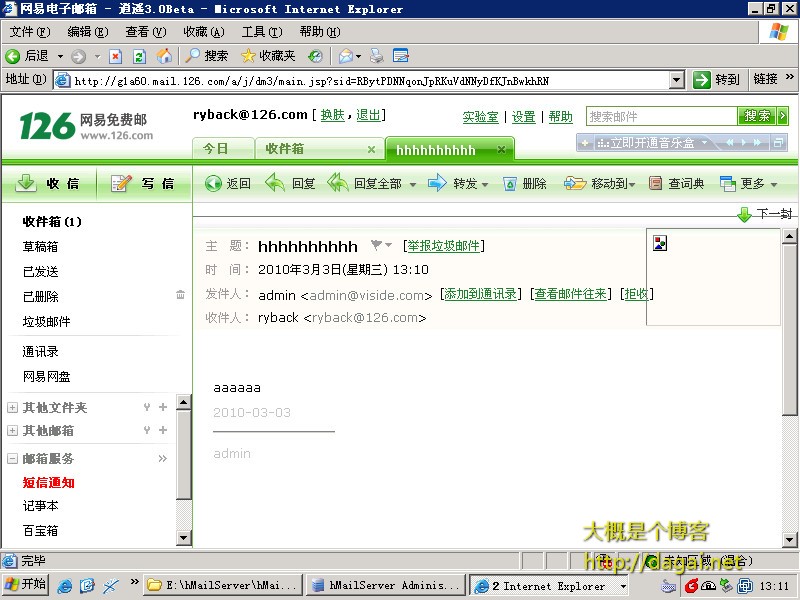
Task: Expand the 其他文件夹 folder tree
Action: click(x=12, y=407)
